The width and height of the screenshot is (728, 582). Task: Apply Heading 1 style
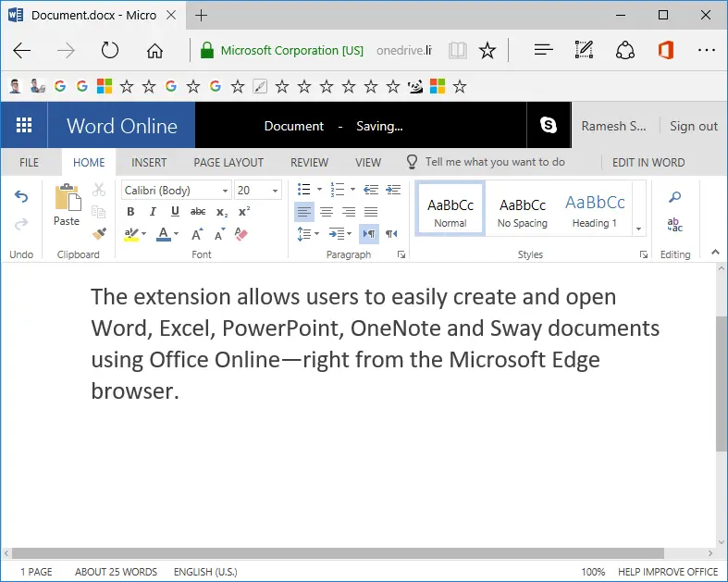coord(595,208)
